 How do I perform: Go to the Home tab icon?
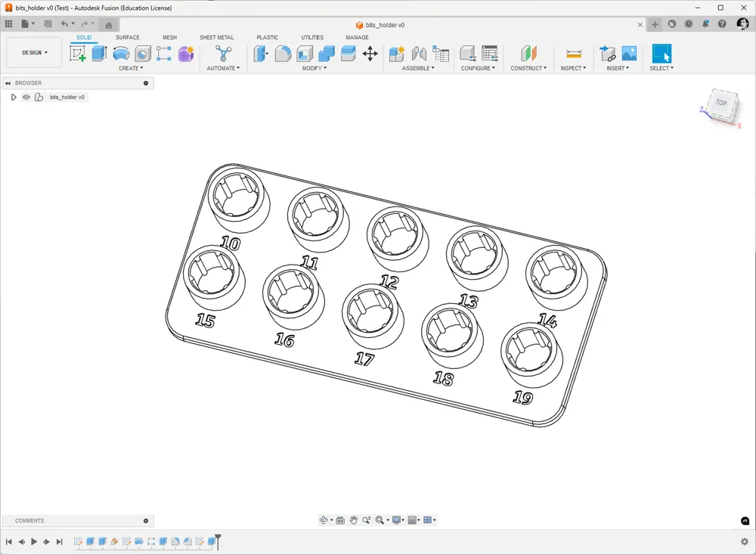click(x=108, y=25)
